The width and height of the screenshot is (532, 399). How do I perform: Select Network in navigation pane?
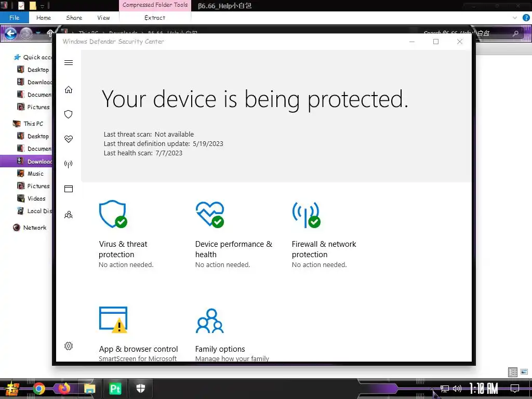[30, 228]
